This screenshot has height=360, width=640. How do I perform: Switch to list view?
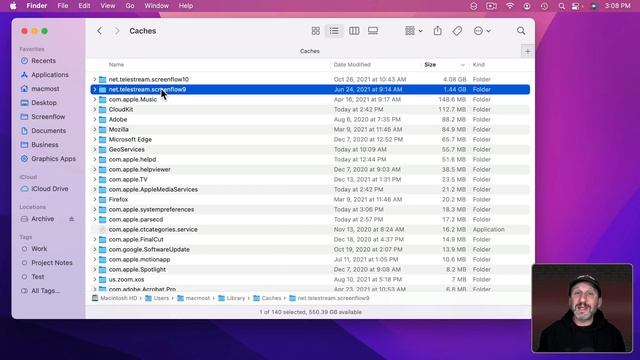click(x=334, y=31)
